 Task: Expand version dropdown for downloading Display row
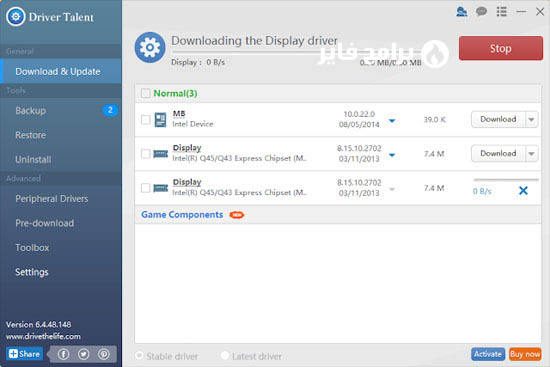click(392, 189)
